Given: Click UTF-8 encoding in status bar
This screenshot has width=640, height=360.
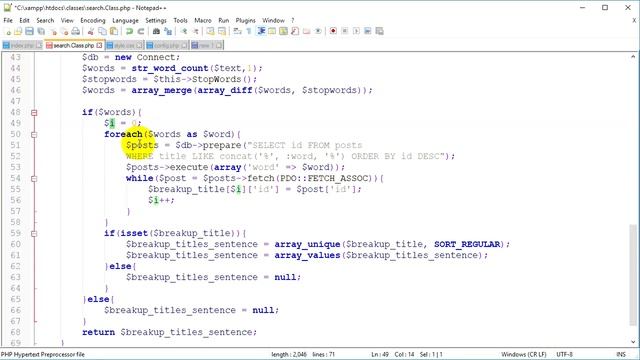Looking at the screenshot, I should [x=564, y=354].
